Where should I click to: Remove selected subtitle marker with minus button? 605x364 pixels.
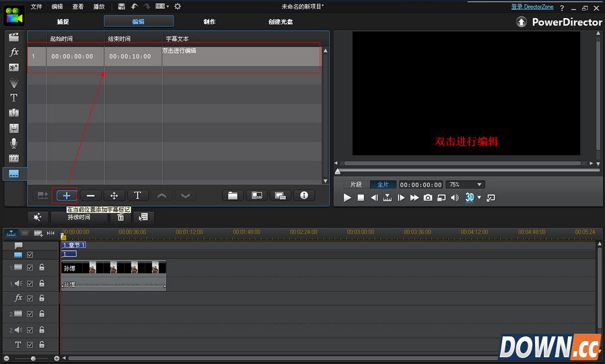coord(91,196)
